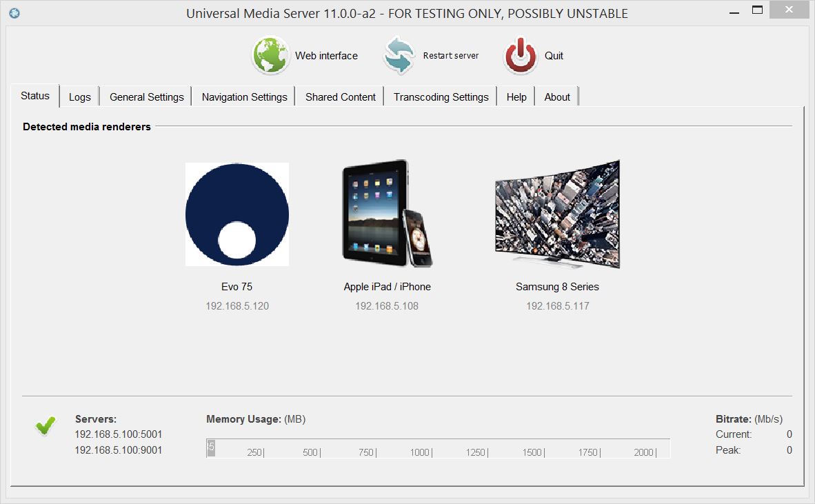Click the 2000 mark on memory bar
Viewport: 815px width, 504px height.
(645, 452)
